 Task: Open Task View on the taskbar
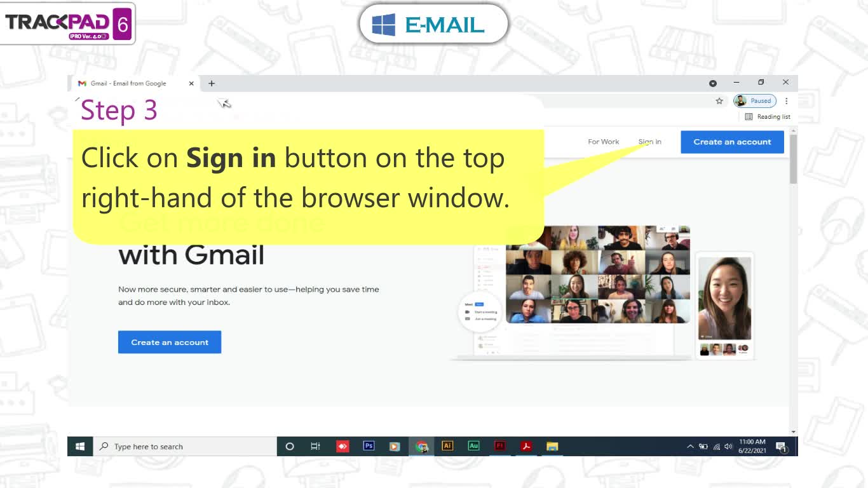pyautogui.click(x=315, y=446)
